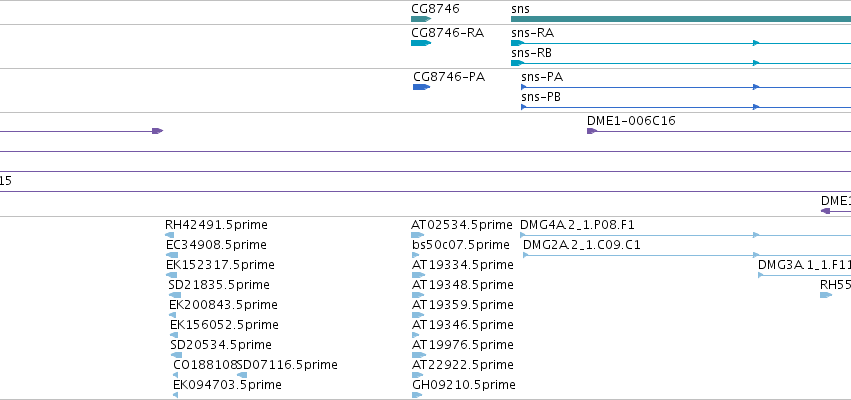
Task: Click the CG8746-PA protein arrow glyph
Action: tap(421, 87)
